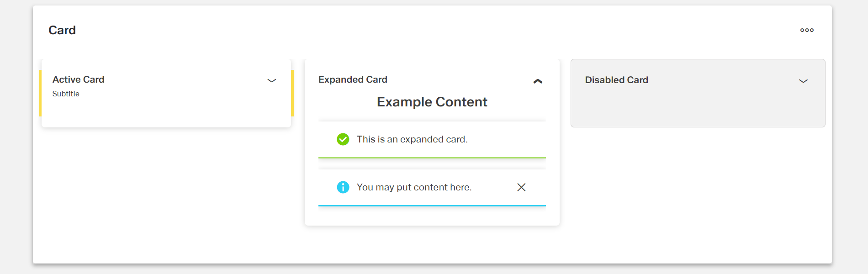Click the "You may put content here." text

(414, 187)
